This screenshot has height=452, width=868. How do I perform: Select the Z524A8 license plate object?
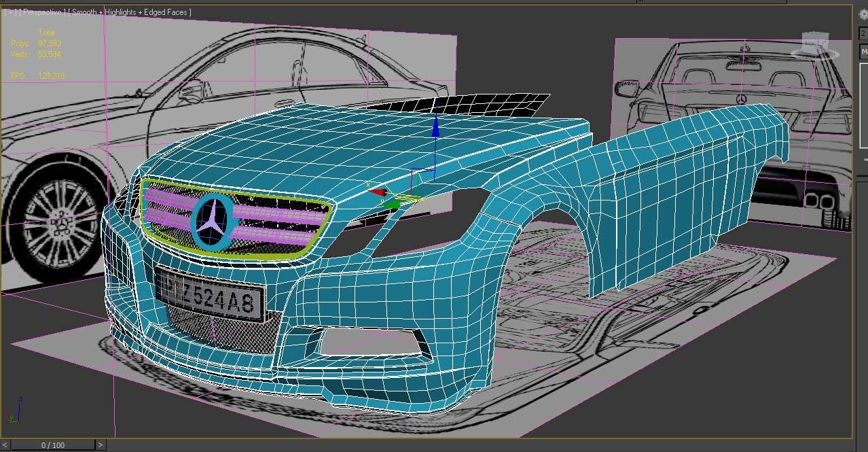click(210, 295)
